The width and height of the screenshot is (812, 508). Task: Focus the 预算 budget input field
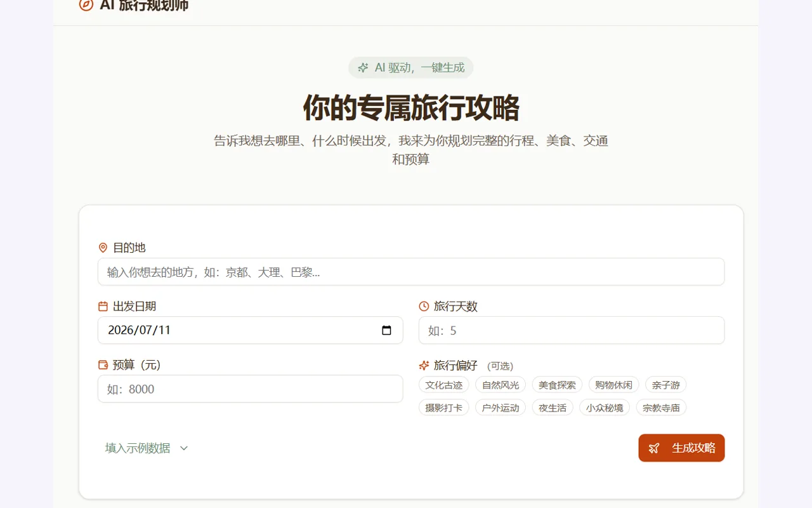coord(250,389)
